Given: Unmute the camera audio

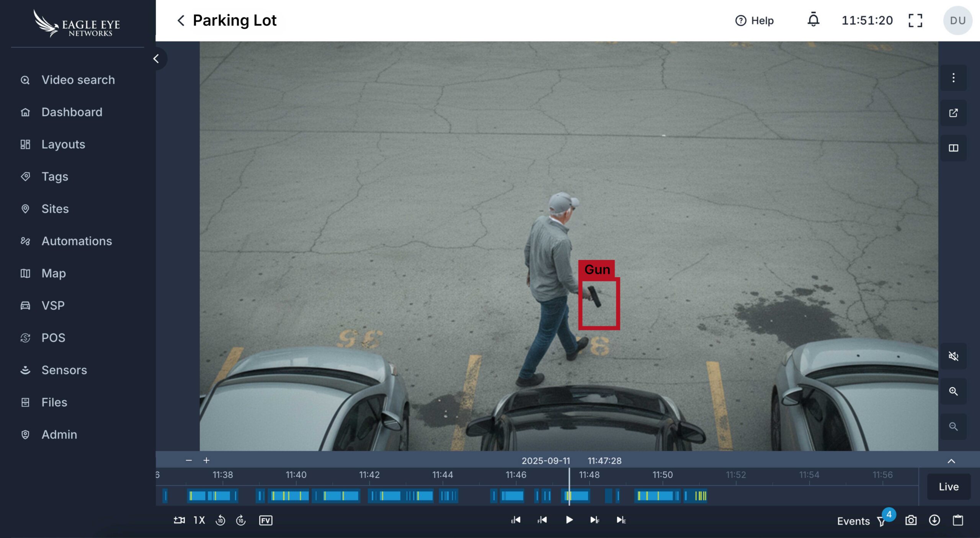Looking at the screenshot, I should coord(953,356).
